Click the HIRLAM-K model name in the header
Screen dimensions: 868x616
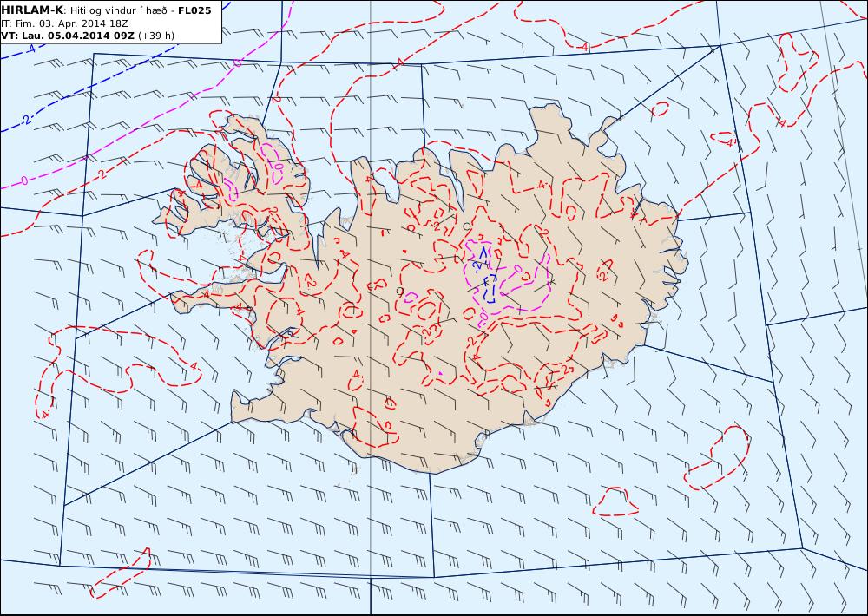pyautogui.click(x=32, y=10)
